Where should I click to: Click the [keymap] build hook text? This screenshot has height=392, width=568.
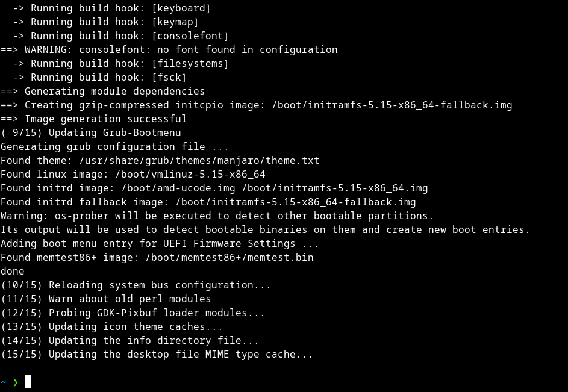175,22
